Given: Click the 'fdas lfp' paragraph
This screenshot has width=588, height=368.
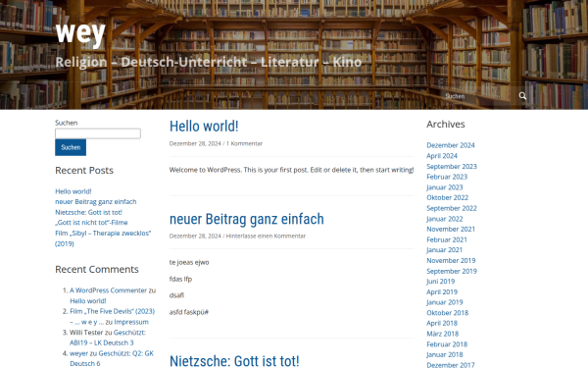Looking at the screenshot, I should pyautogui.click(x=180, y=279).
